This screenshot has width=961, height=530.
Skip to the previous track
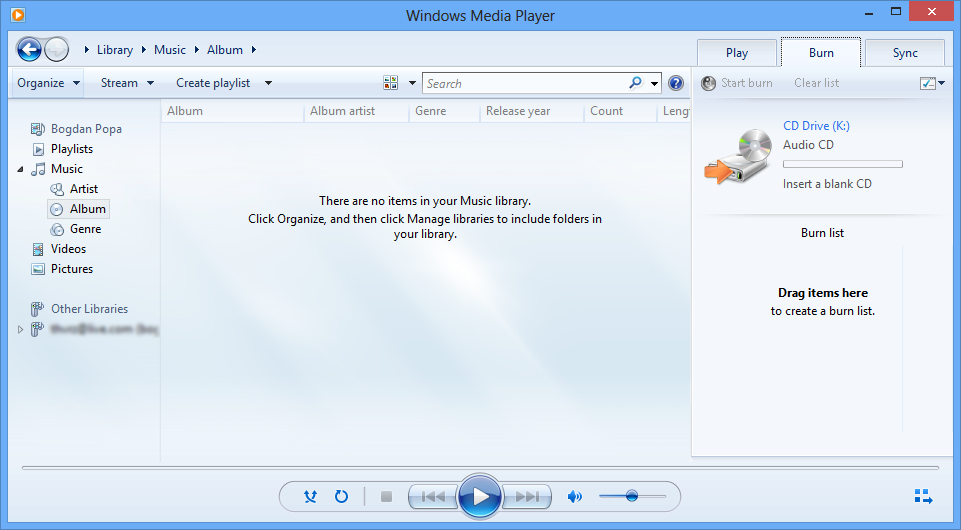tap(433, 496)
